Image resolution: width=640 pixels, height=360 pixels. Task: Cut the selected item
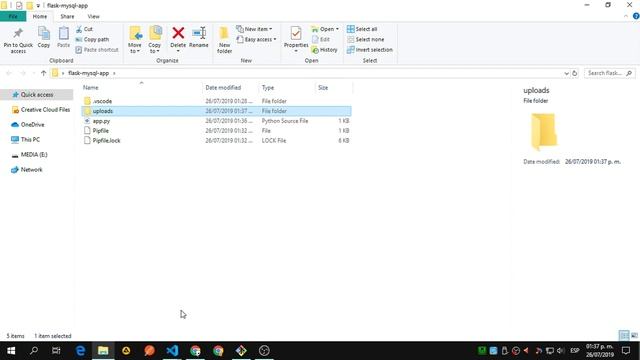[x=84, y=29]
